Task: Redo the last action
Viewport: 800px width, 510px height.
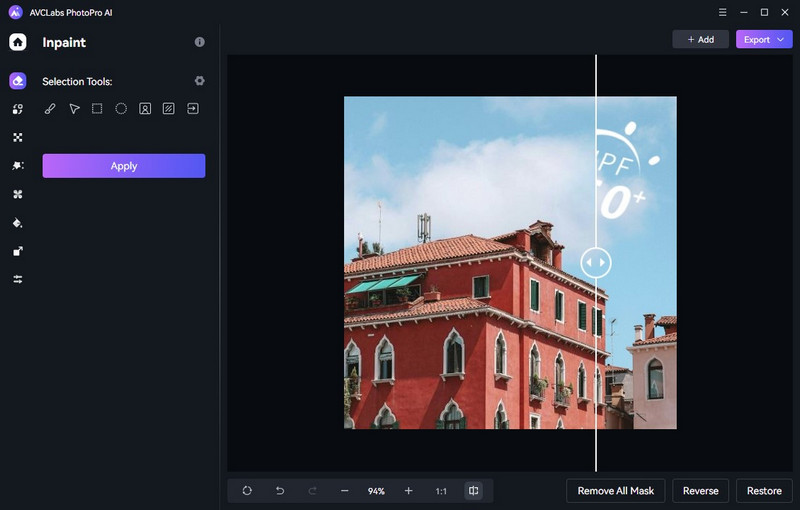Action: 312,491
